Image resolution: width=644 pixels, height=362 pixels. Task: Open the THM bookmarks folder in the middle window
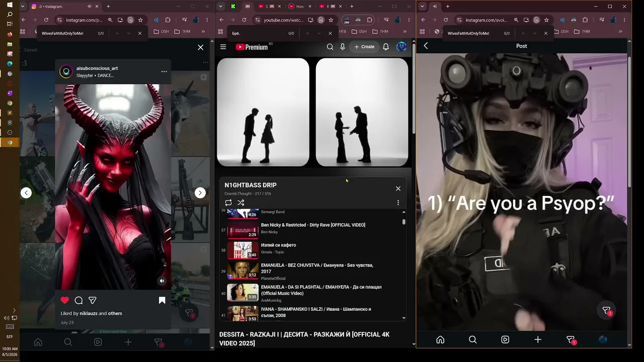point(380,31)
